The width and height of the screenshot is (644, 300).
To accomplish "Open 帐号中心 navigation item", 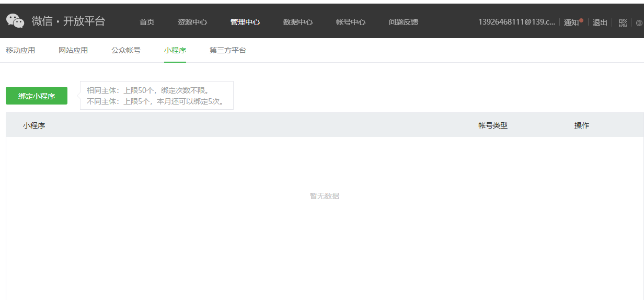I will tap(351, 22).
